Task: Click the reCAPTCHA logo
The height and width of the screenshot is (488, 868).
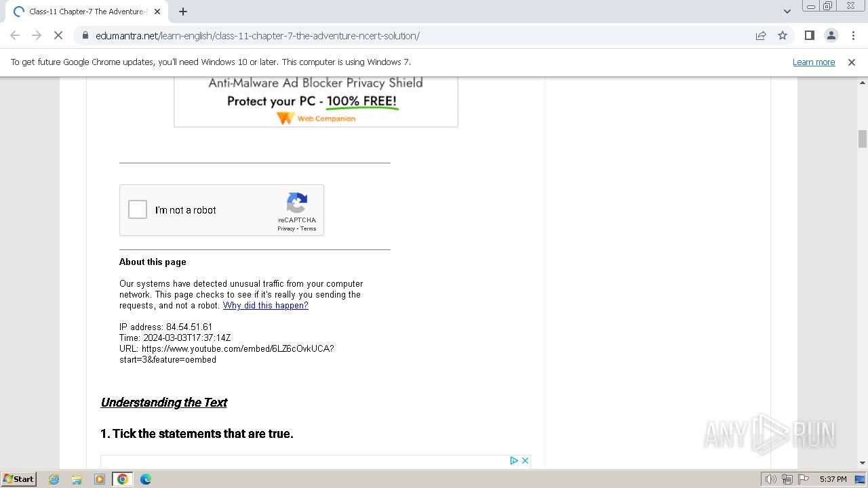Action: [x=297, y=203]
